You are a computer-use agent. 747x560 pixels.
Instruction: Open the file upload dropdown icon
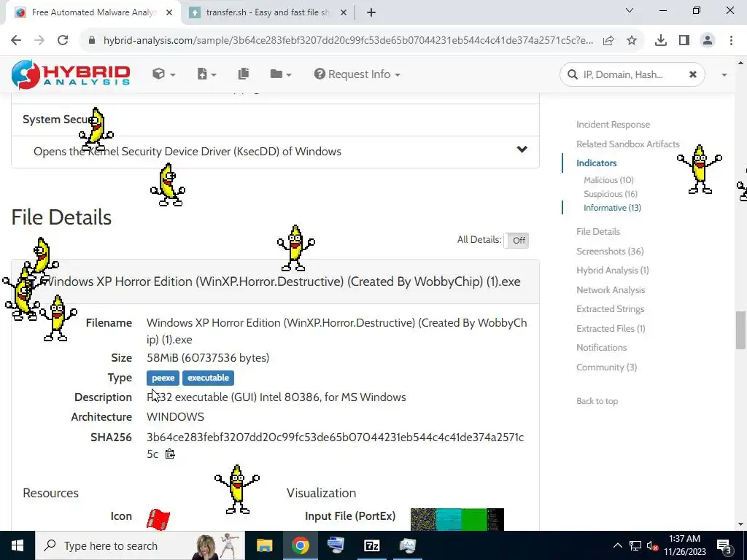click(206, 74)
